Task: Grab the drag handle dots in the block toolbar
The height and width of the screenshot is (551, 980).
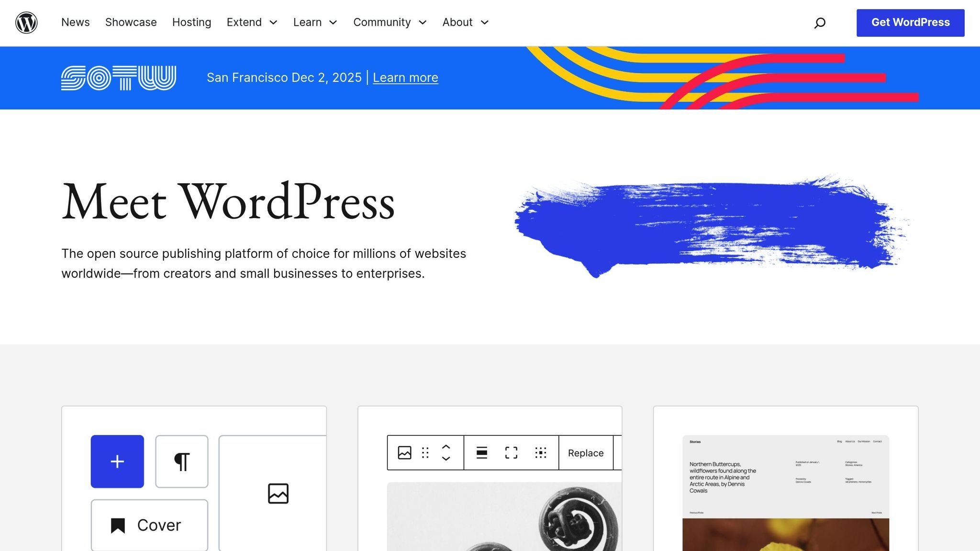Action: 425,452
